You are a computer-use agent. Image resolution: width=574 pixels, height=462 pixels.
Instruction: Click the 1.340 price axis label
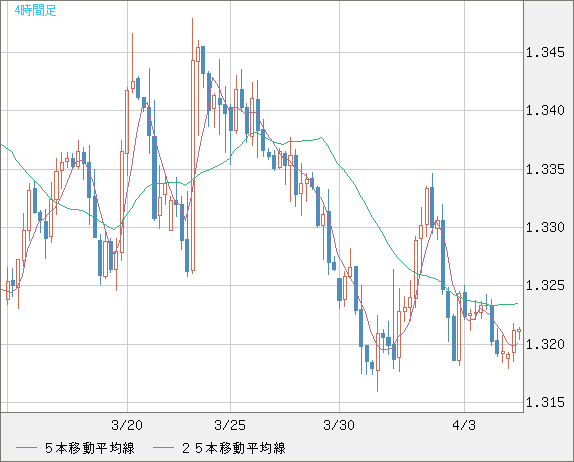click(x=545, y=110)
